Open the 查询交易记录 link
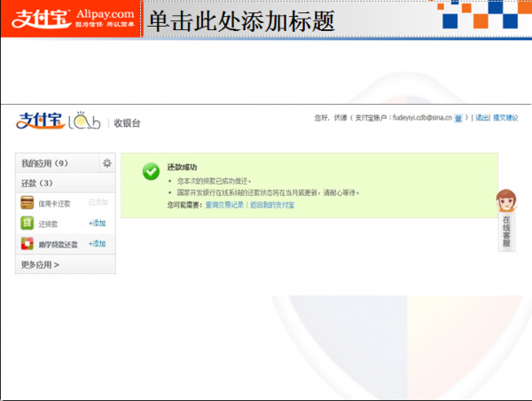 point(224,205)
